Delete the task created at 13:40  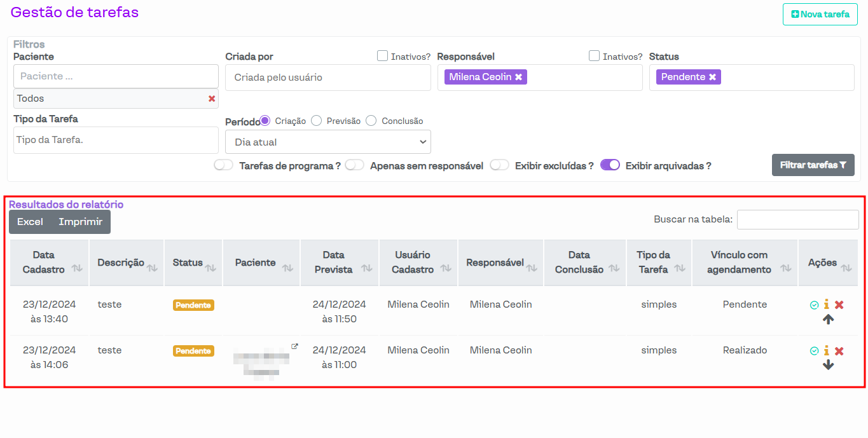coord(839,305)
